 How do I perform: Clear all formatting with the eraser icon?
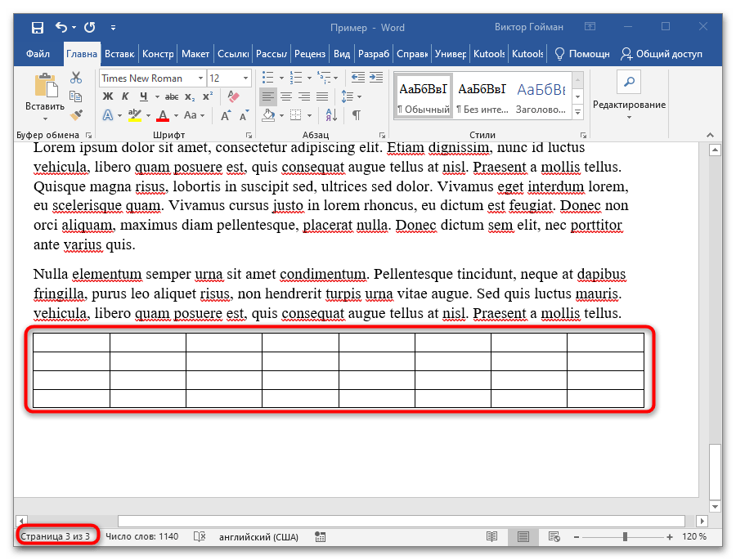233,96
